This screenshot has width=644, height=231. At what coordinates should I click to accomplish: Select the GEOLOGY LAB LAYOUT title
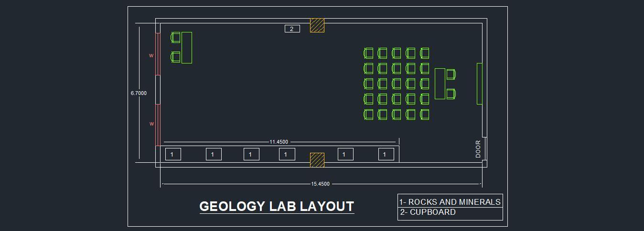[277, 206]
